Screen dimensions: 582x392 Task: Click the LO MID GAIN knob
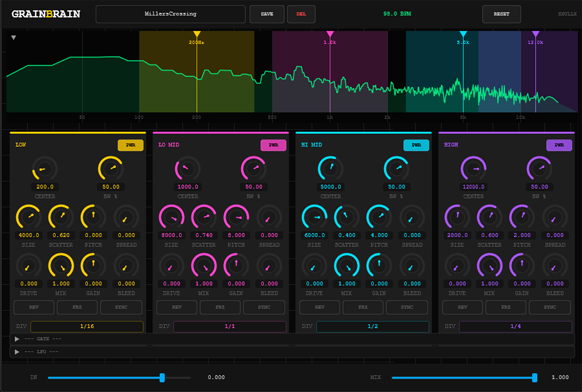[x=236, y=266]
